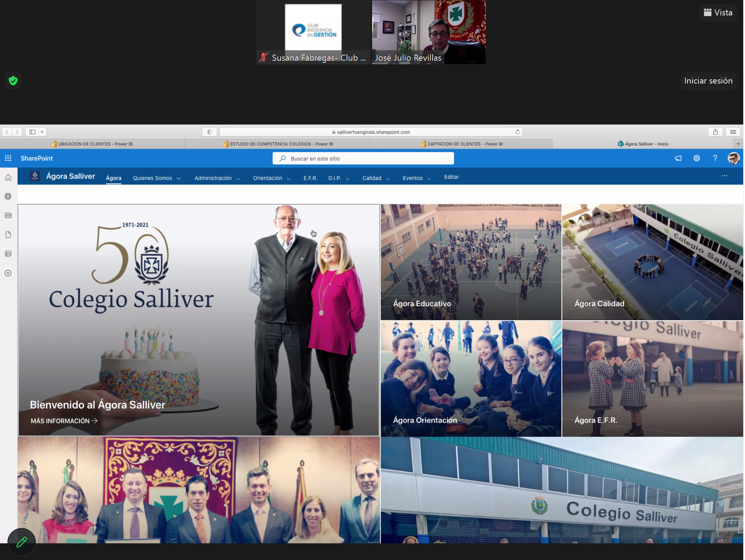This screenshot has width=745, height=560.
Task: Click the Safari privacy shield icon
Action: coord(210,132)
